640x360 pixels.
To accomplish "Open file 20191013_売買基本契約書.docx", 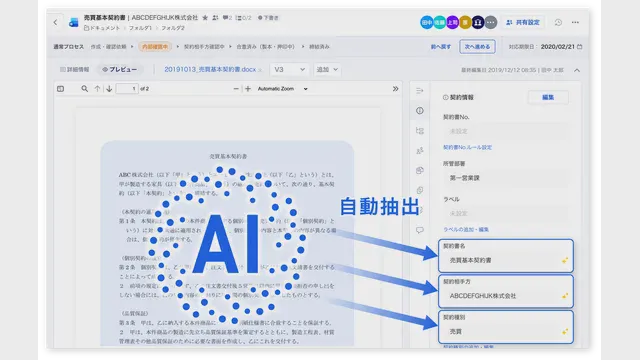I will pos(210,69).
